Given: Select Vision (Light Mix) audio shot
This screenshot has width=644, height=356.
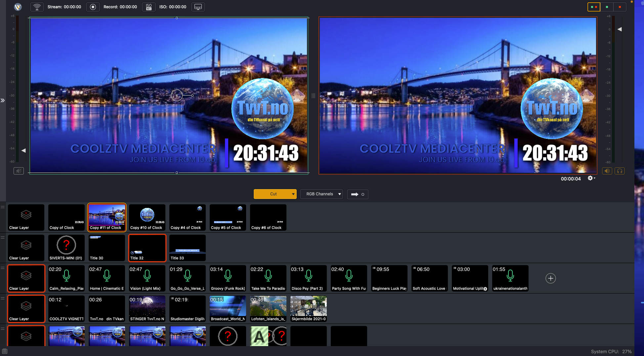Looking at the screenshot, I should tap(147, 278).
